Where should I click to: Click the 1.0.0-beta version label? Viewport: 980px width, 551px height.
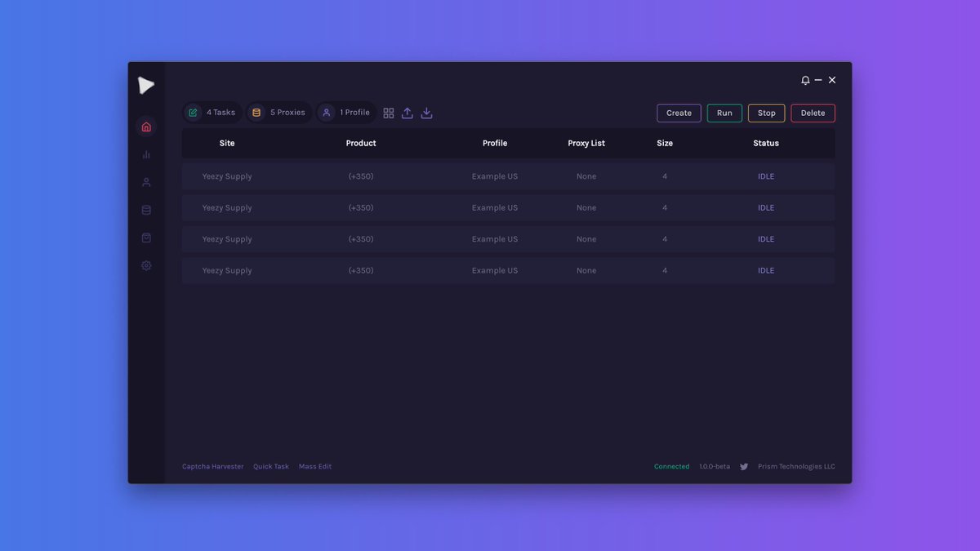click(x=715, y=467)
